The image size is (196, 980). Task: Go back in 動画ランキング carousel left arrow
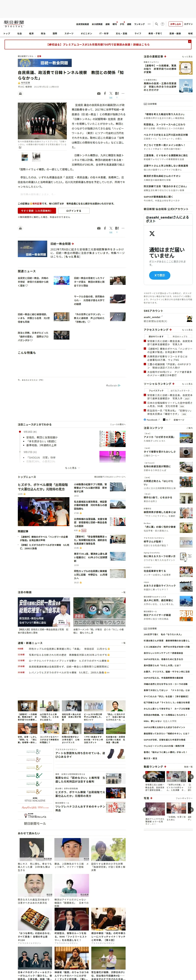(145, 777)
